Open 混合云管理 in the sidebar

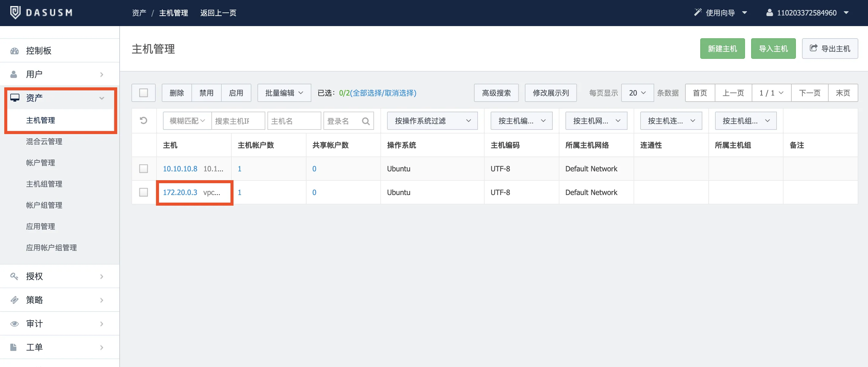pos(44,141)
